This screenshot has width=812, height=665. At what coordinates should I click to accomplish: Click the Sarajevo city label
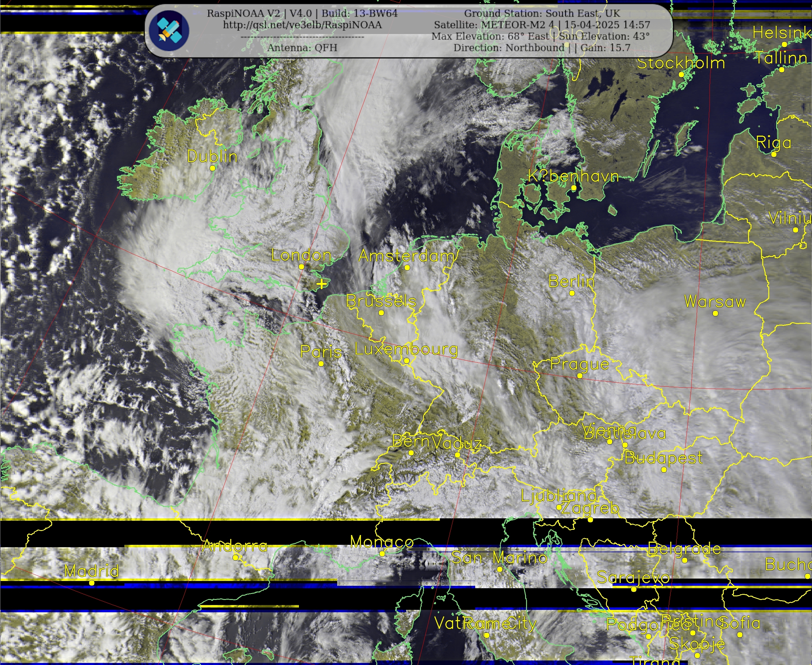(633, 578)
